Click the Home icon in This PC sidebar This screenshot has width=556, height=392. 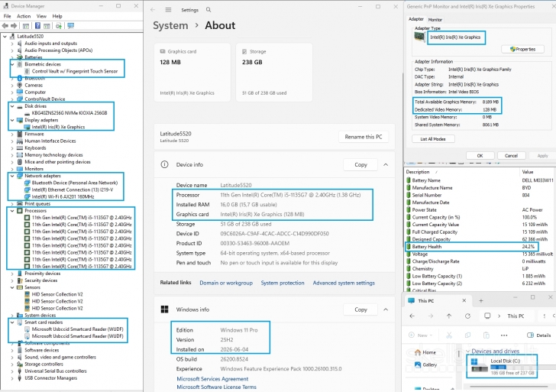pyautogui.click(x=418, y=352)
